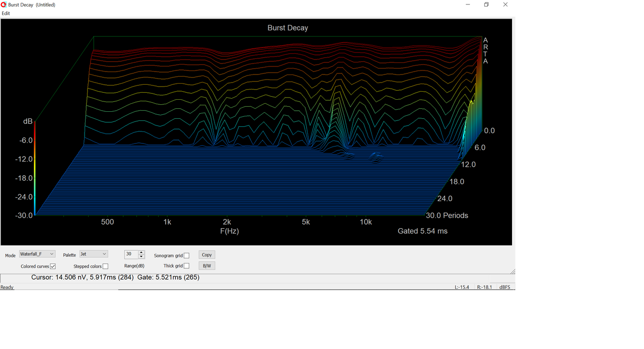Click the dB color scale bar
The height and width of the screenshot is (349, 644).
point(35,168)
